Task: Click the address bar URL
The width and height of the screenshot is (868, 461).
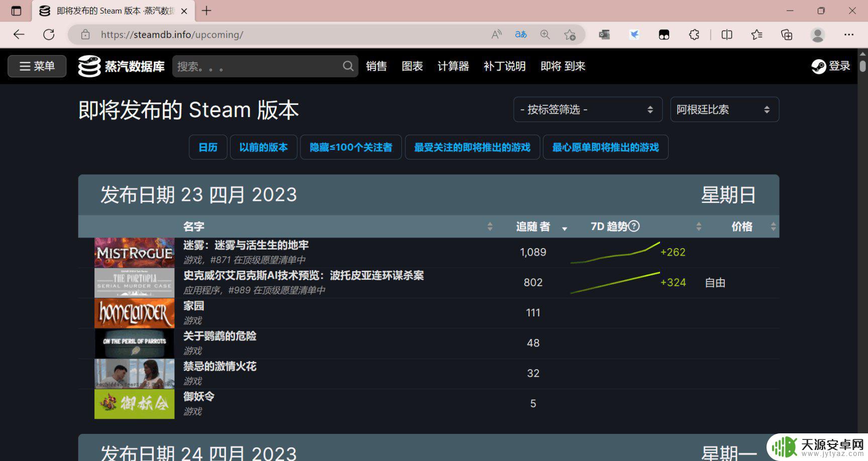Action: (x=172, y=35)
